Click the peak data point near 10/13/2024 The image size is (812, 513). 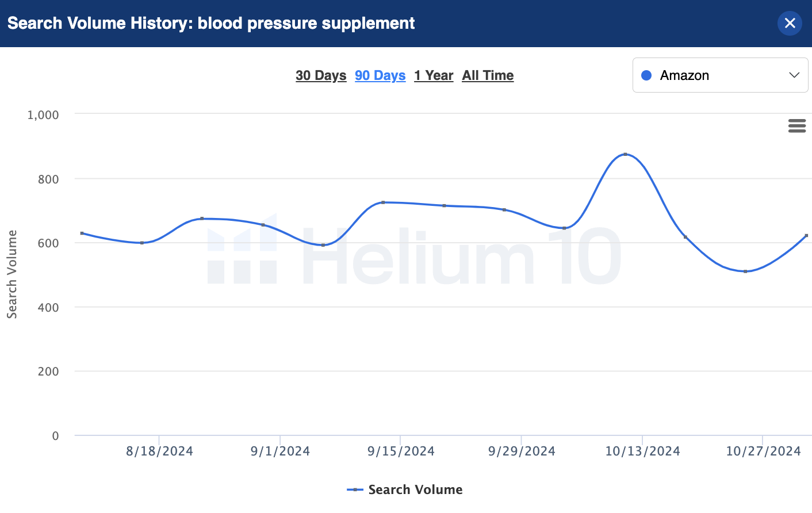tap(625, 154)
